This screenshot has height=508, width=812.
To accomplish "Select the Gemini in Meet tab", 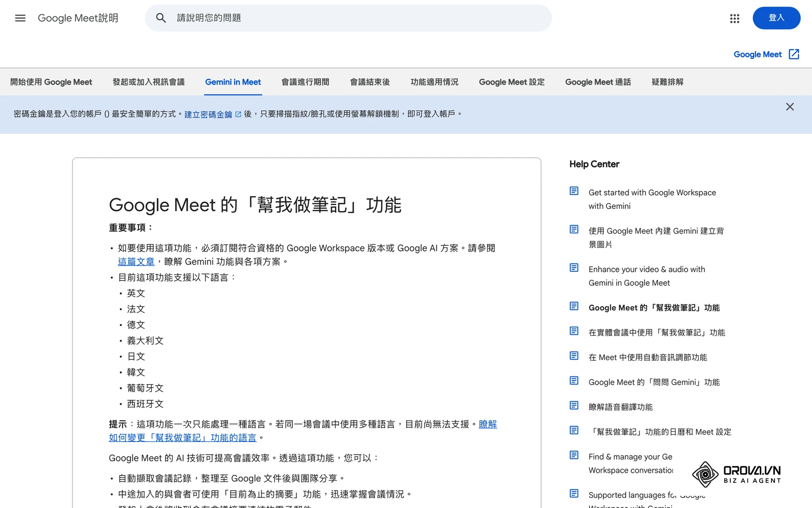I will pyautogui.click(x=233, y=82).
